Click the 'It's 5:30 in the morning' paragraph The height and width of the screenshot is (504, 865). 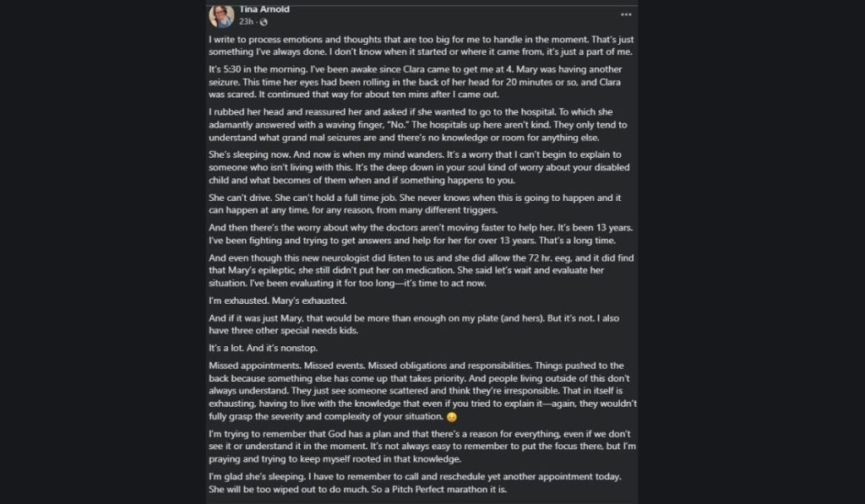416,82
